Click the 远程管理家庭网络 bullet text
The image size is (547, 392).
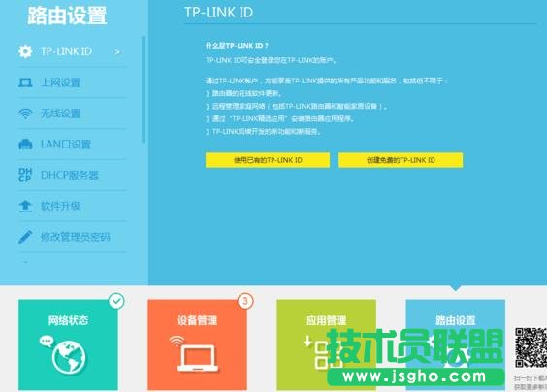(x=300, y=106)
